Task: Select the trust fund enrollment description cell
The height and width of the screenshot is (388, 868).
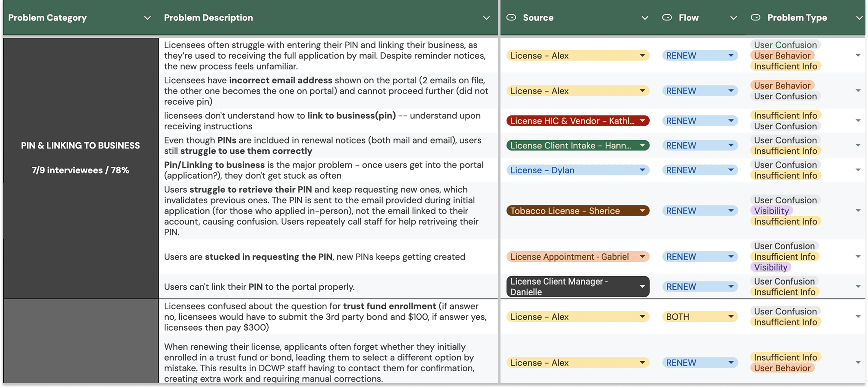Action: coord(328,316)
